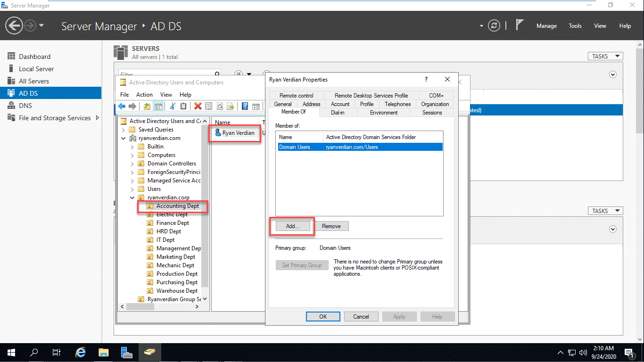Click the Forward arrow in Active Directory toolbar

132,107
